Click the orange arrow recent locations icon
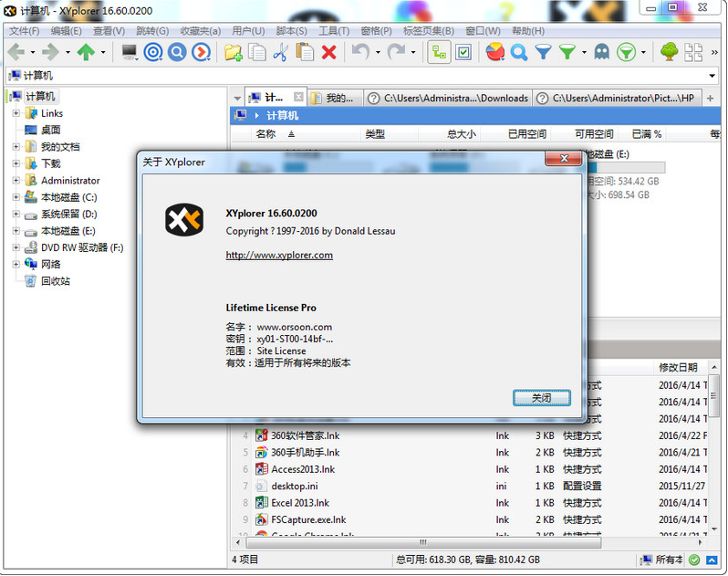The height and width of the screenshot is (576, 728). coord(201,52)
